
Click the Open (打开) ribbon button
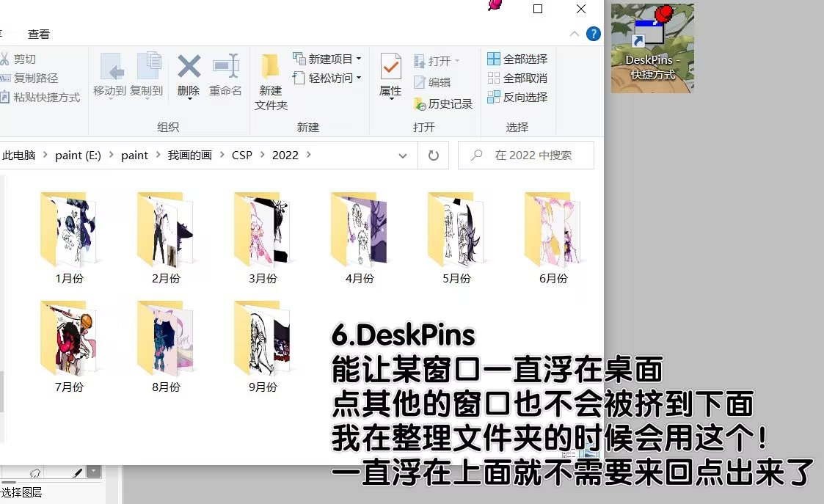point(437,61)
